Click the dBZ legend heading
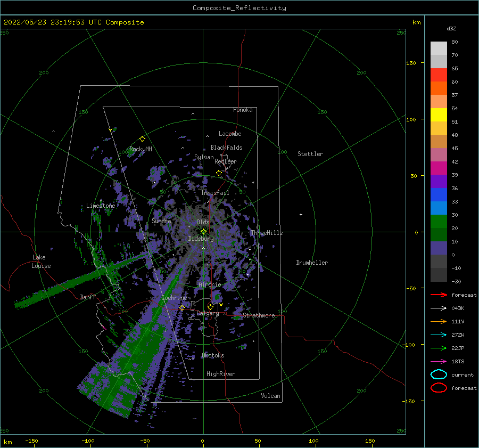The image size is (479, 448). point(451,28)
